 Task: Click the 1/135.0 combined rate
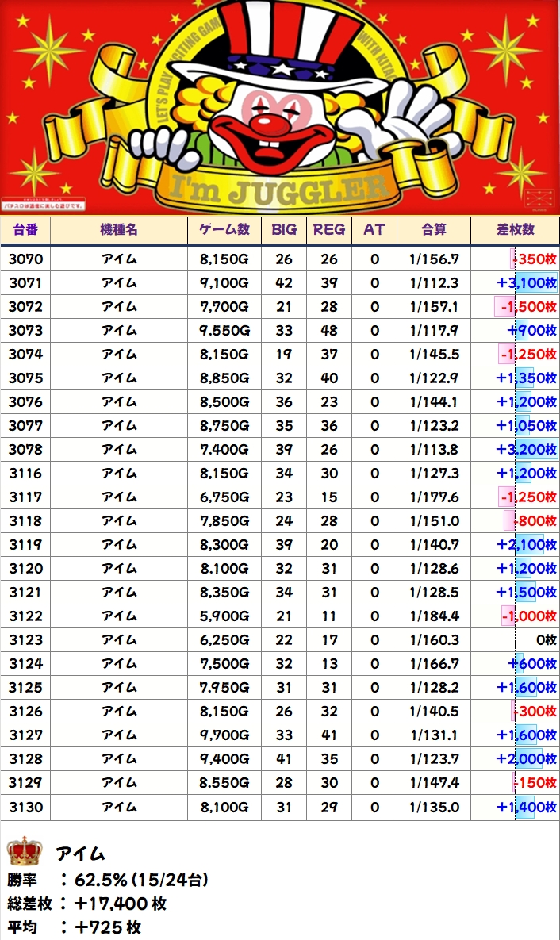tap(434, 808)
